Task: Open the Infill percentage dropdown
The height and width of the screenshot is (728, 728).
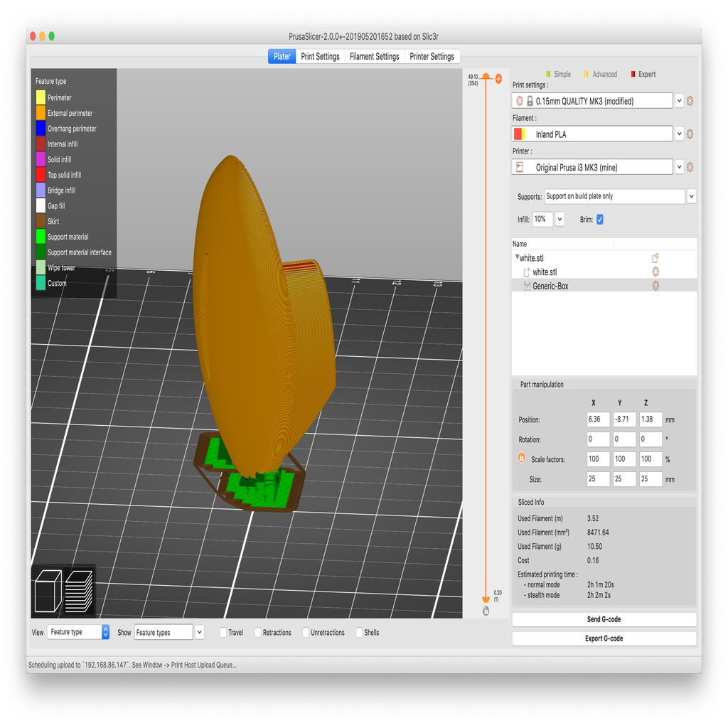Action: click(x=560, y=219)
